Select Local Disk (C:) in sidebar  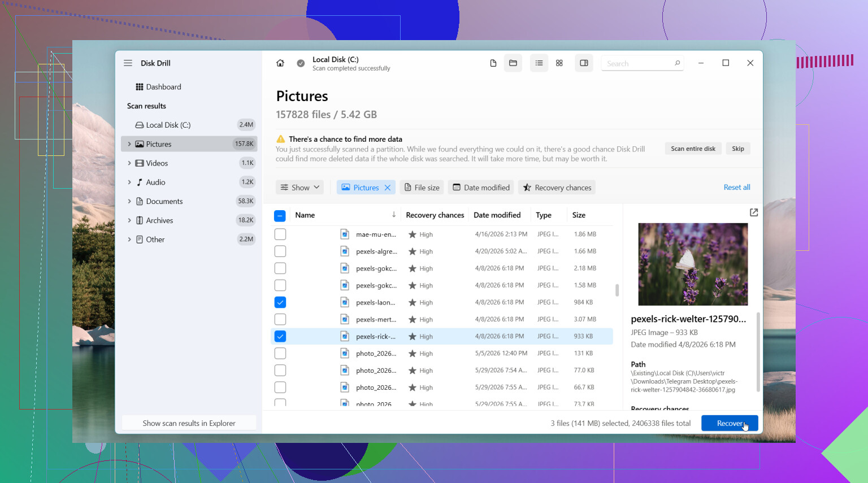point(189,125)
